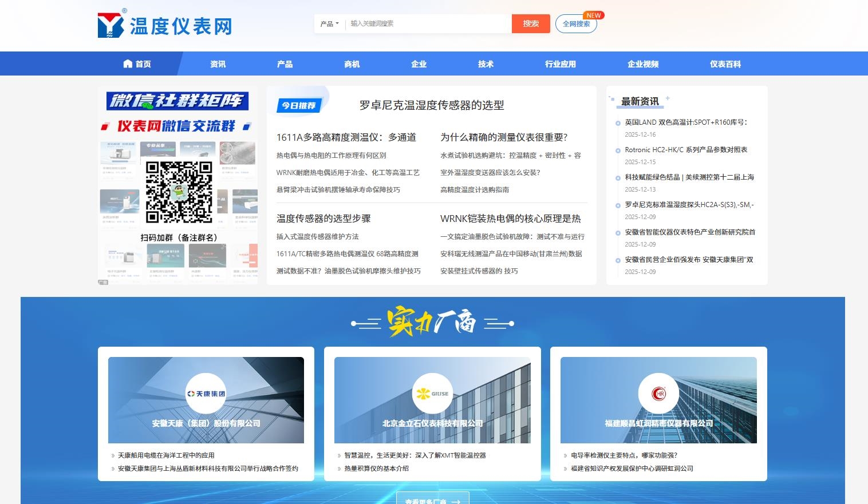The width and height of the screenshot is (868, 504).
Task: Go to the 仪表百科 menu item
Action: 725,64
